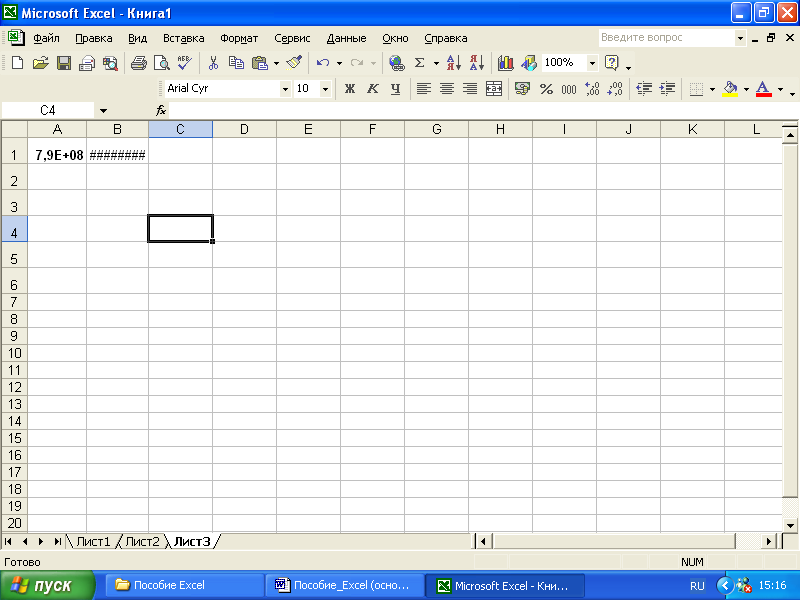Paste from clipboard icon

(260, 63)
